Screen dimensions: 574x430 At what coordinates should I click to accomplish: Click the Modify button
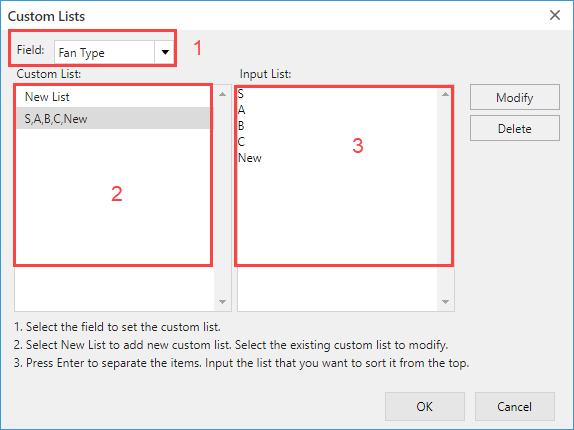click(x=515, y=97)
